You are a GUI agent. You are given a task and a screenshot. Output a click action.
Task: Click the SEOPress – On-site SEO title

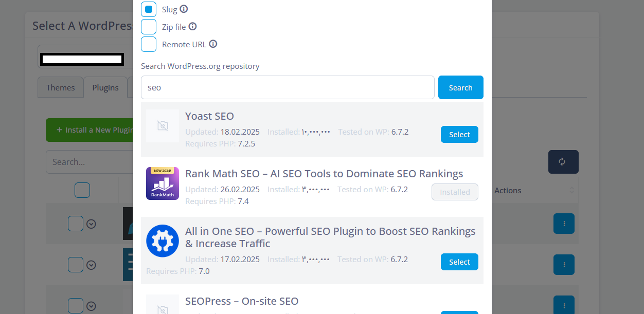[x=242, y=301]
